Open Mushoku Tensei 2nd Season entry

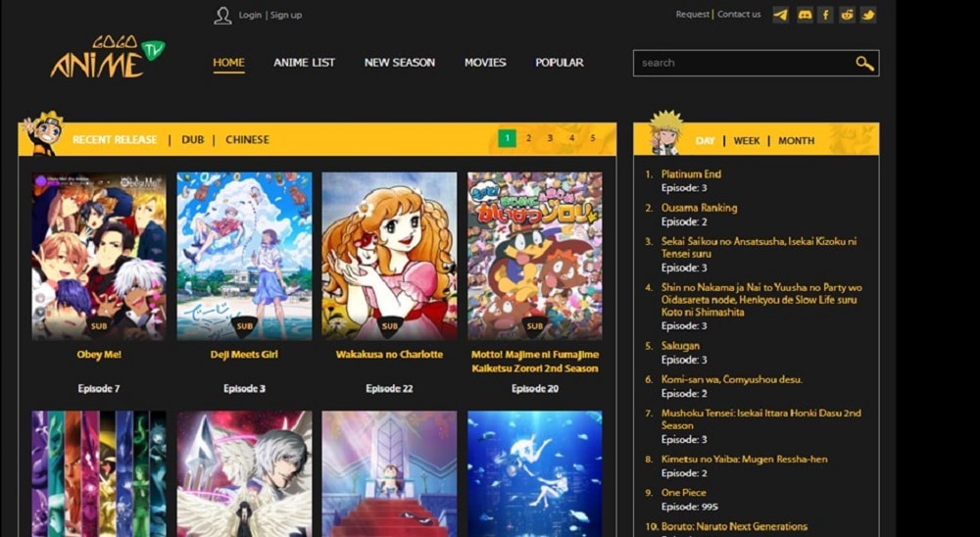(x=761, y=418)
